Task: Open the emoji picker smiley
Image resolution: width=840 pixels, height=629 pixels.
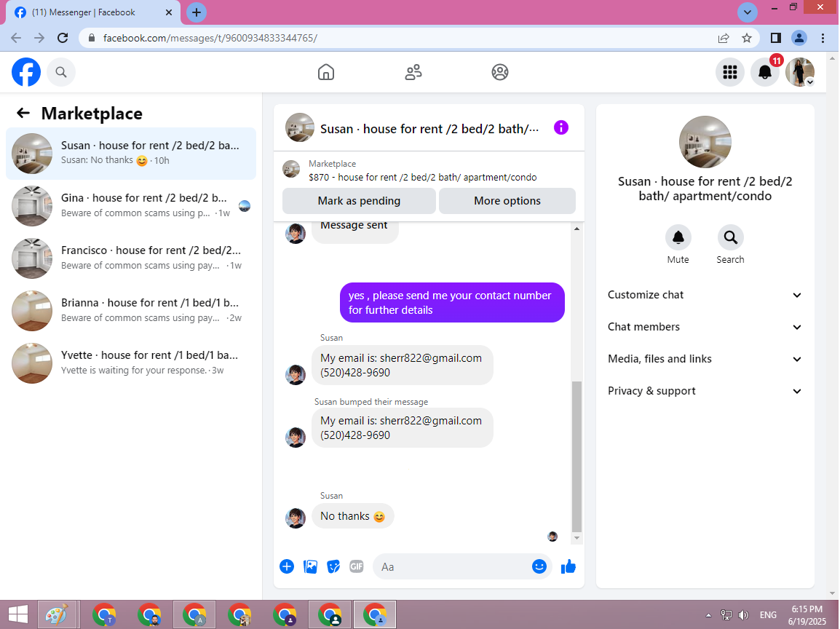Action: [x=539, y=566]
